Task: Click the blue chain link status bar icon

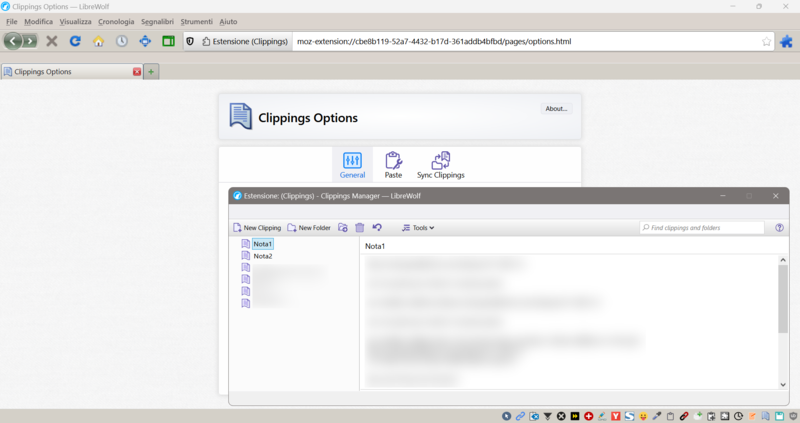Action: point(520,416)
